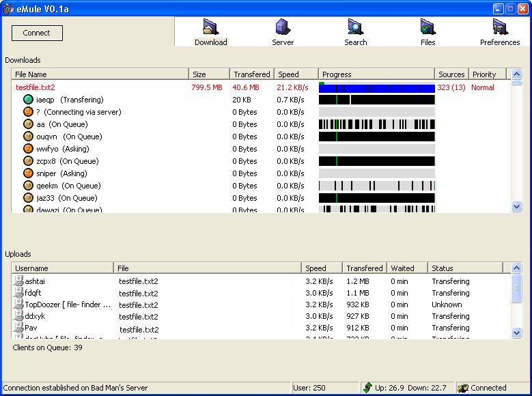This screenshot has width=532, height=396.
Task: Go to the Files section
Action: coord(428,32)
